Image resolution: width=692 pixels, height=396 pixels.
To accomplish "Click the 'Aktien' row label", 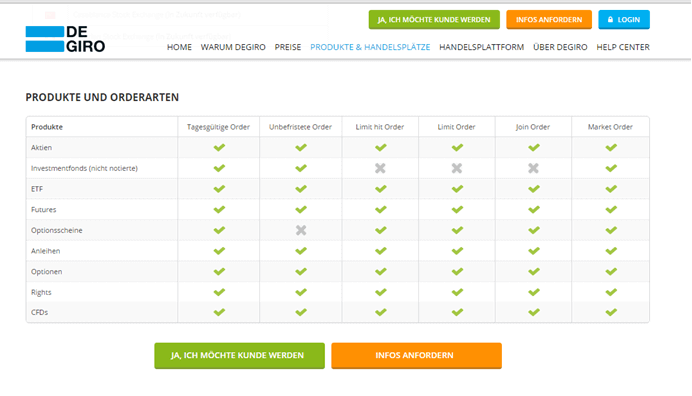I will (x=41, y=148).
